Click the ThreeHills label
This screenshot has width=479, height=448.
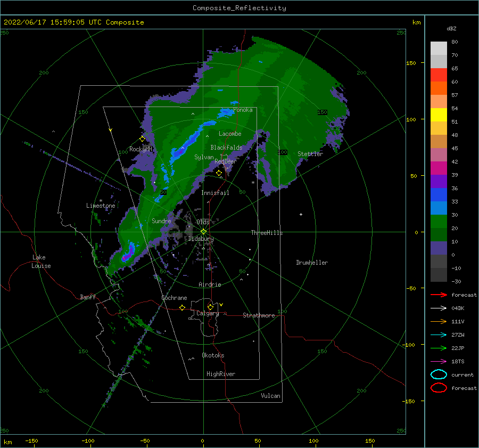tap(267, 233)
